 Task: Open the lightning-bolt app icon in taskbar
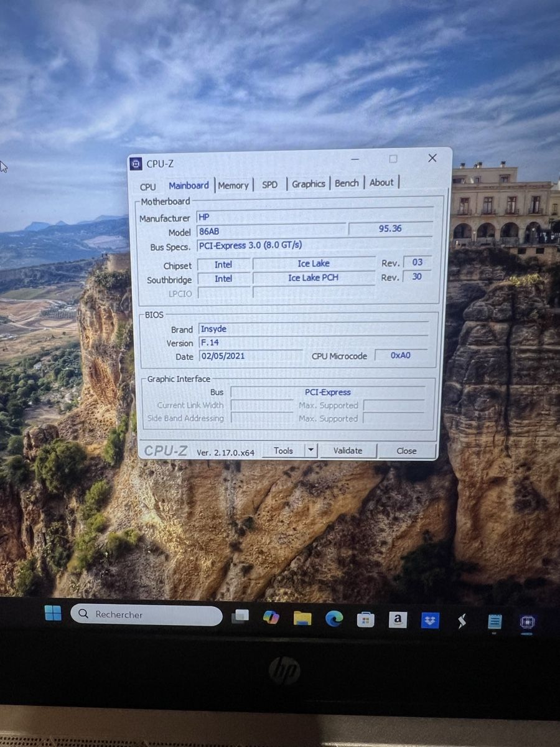(462, 621)
